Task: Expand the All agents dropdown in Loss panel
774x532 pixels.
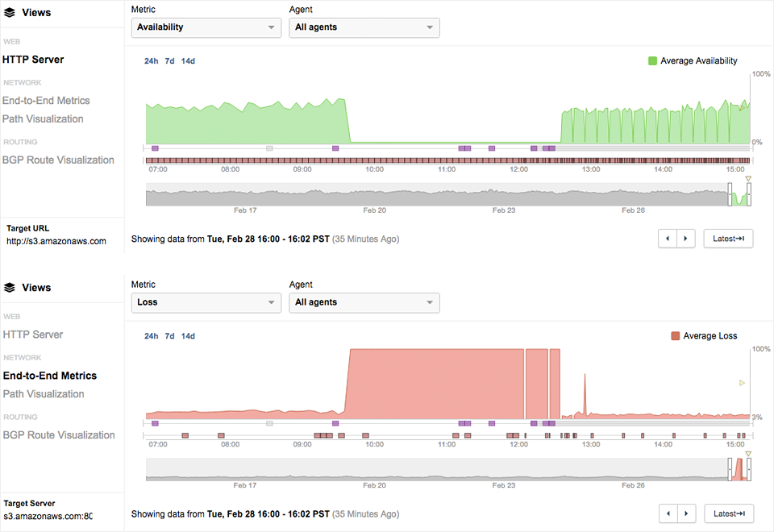Action: click(x=364, y=302)
